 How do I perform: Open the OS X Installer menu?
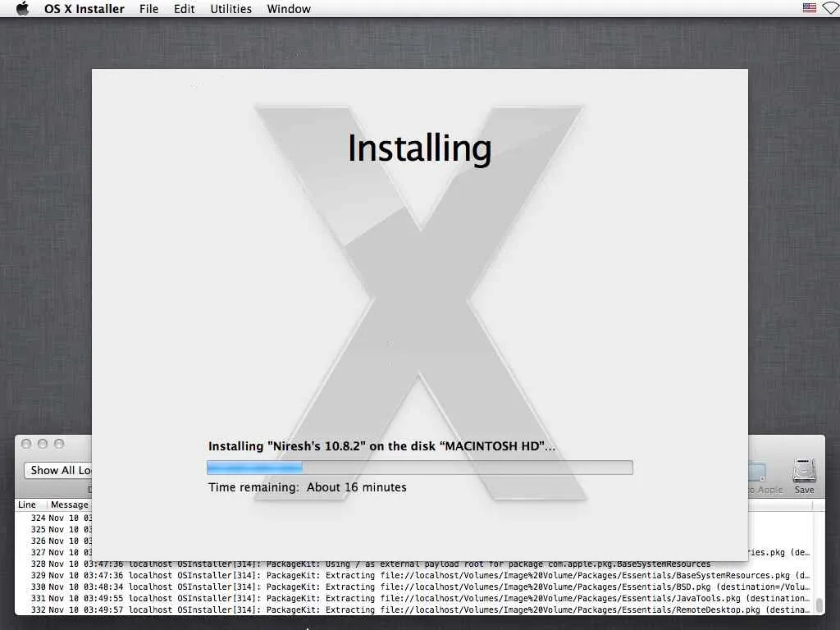(84, 8)
